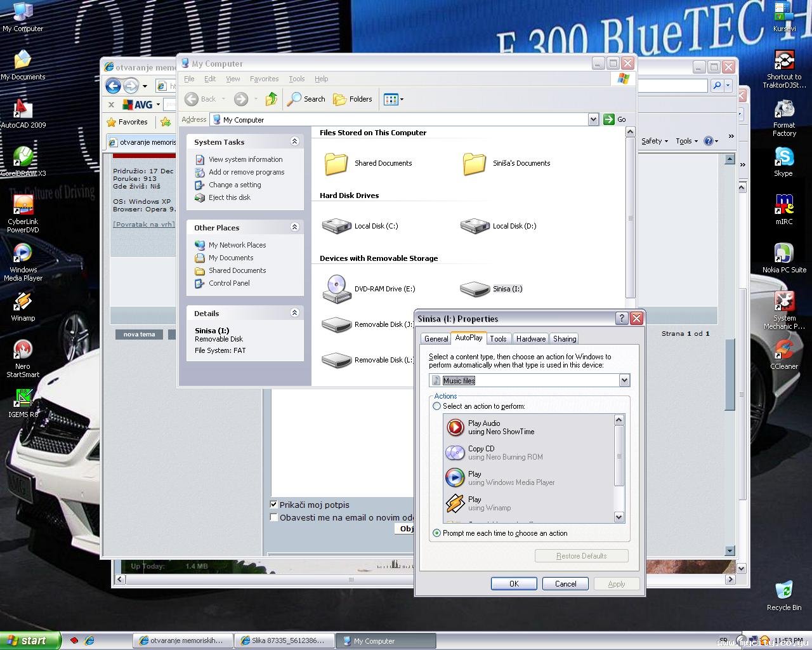
Task: Open View menu in My Computer
Action: click(x=233, y=79)
